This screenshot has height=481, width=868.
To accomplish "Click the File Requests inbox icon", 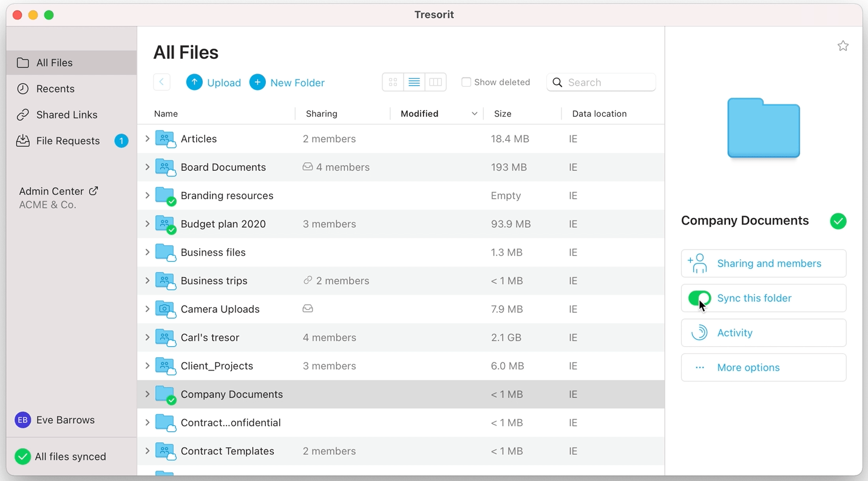I will [22, 141].
